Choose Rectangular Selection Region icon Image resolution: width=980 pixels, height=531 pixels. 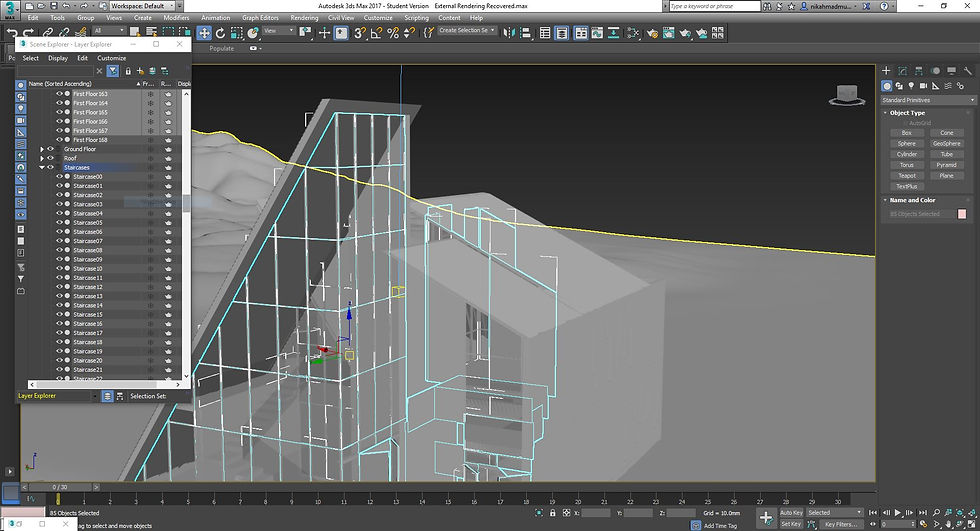click(x=168, y=31)
